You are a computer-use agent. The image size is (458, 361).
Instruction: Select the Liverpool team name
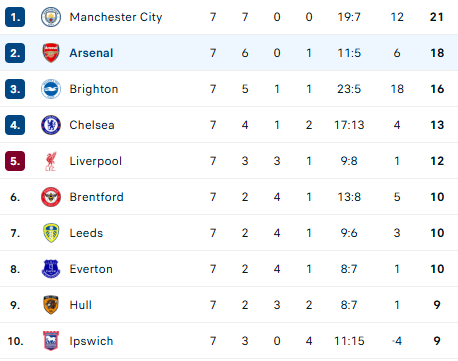tap(96, 161)
